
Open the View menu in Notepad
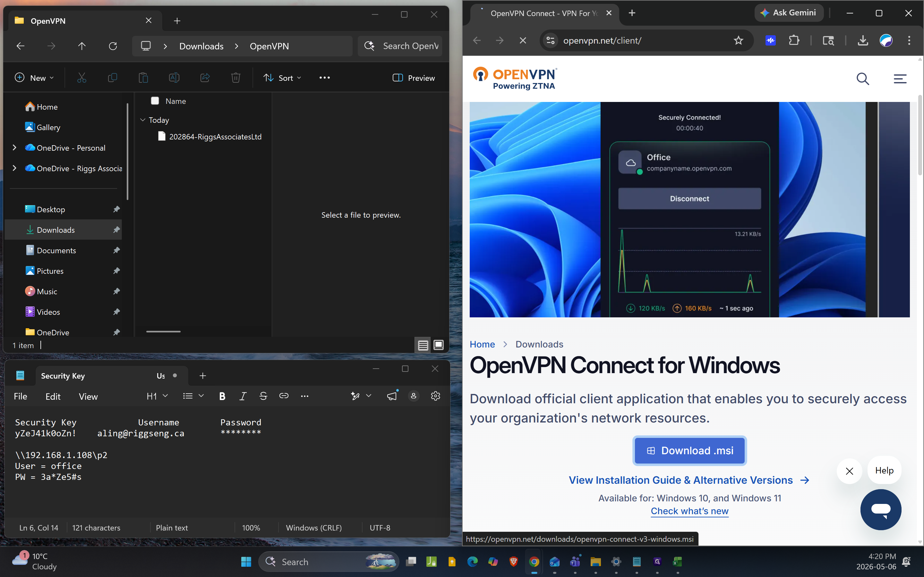point(88,397)
